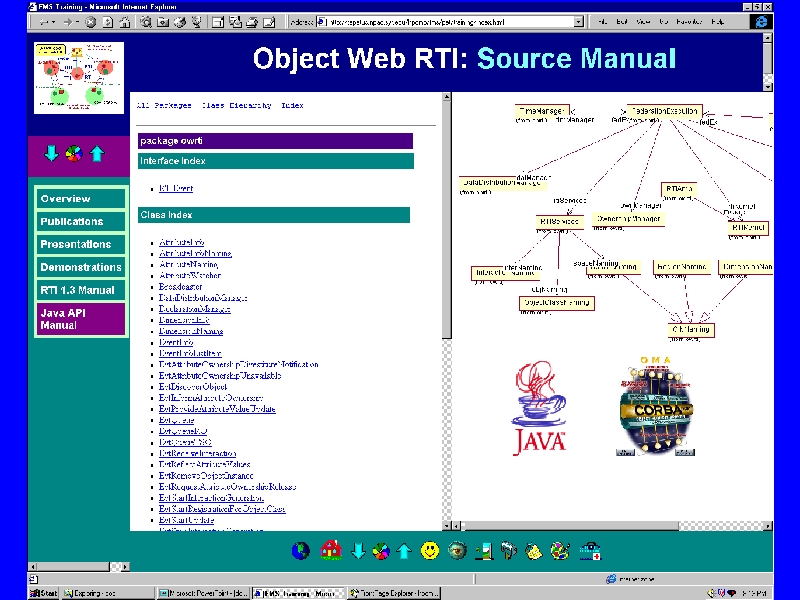Open the Favorites menu
Viewport: 800px width, 600px height.
click(689, 22)
